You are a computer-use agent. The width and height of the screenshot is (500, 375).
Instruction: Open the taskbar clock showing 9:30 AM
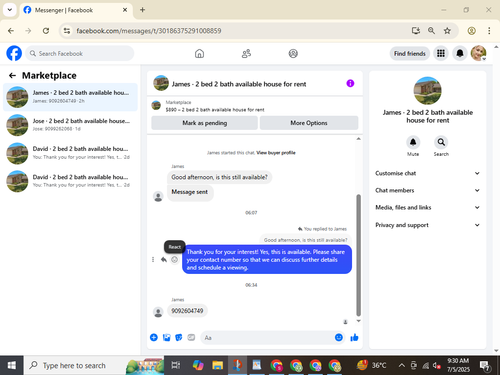point(458,365)
